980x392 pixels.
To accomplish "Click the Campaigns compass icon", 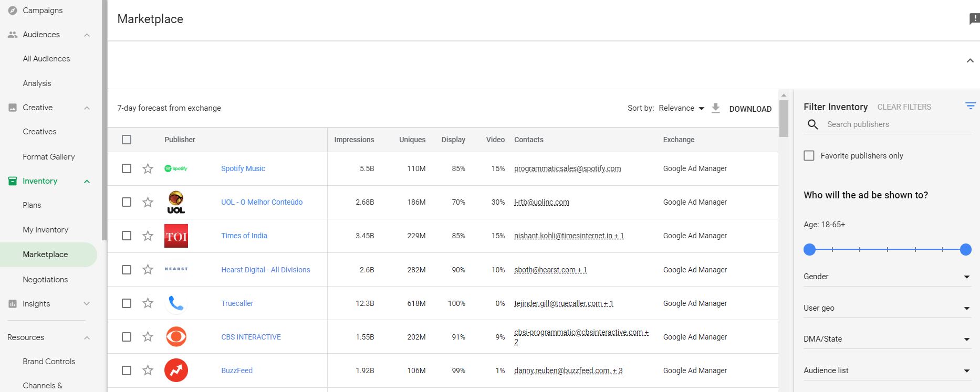I will click(13, 10).
